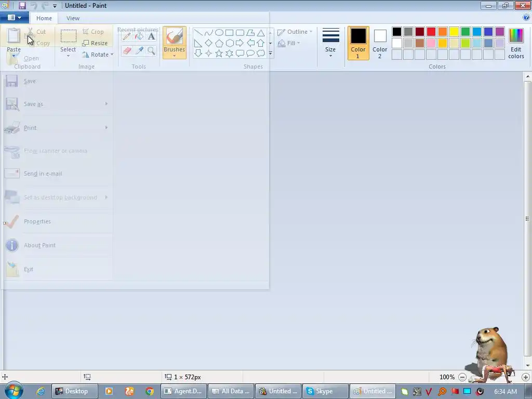Choose the Six-point star shape
The image size is (532, 399).
(x=229, y=54)
